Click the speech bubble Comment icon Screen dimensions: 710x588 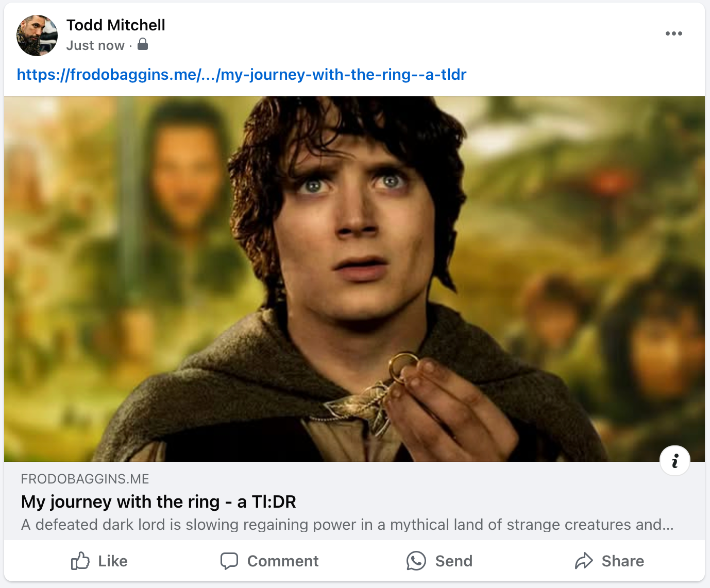tap(229, 561)
